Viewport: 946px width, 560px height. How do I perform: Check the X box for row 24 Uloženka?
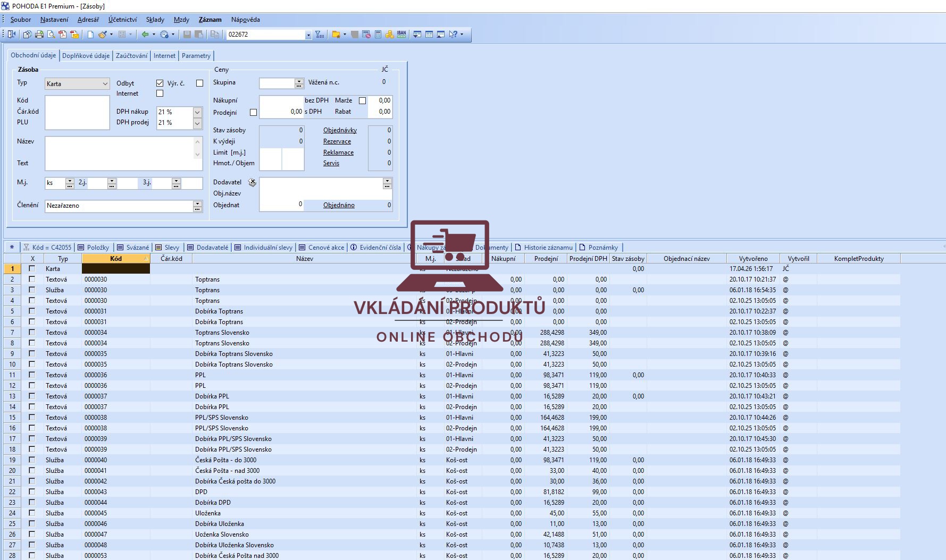32,513
